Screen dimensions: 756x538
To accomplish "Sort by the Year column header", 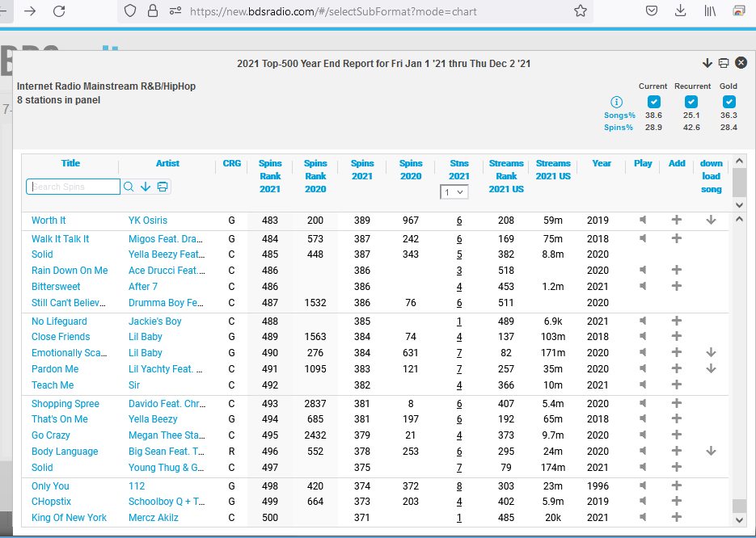I will tap(602, 163).
